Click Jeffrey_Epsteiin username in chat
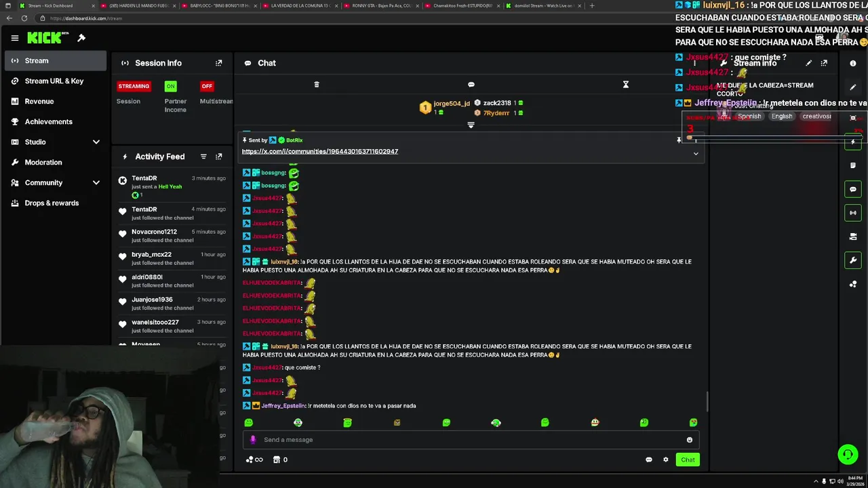 click(x=283, y=406)
